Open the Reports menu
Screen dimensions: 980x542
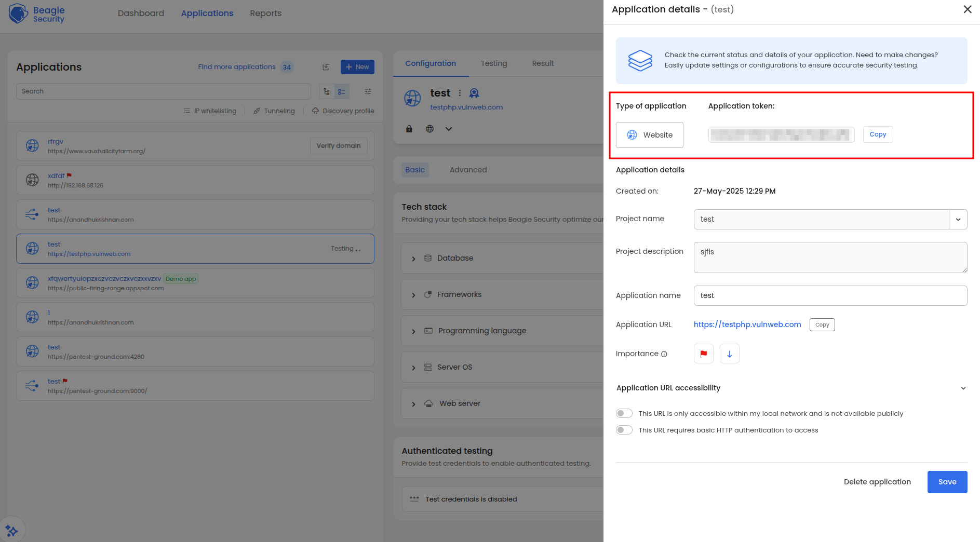tap(265, 13)
